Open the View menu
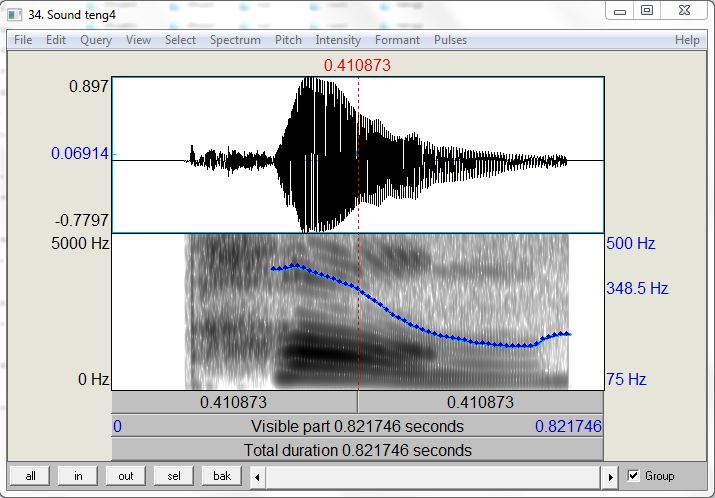The height and width of the screenshot is (498, 715). pos(138,40)
